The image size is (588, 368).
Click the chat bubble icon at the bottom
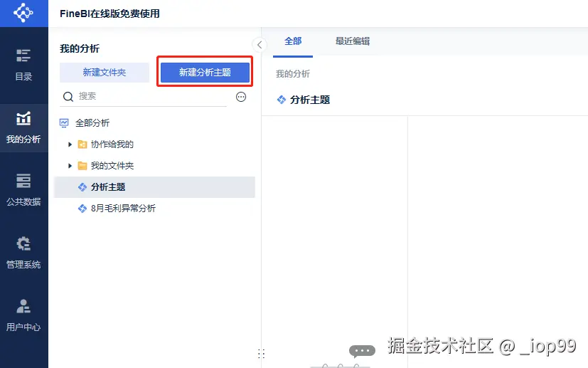[x=362, y=351]
